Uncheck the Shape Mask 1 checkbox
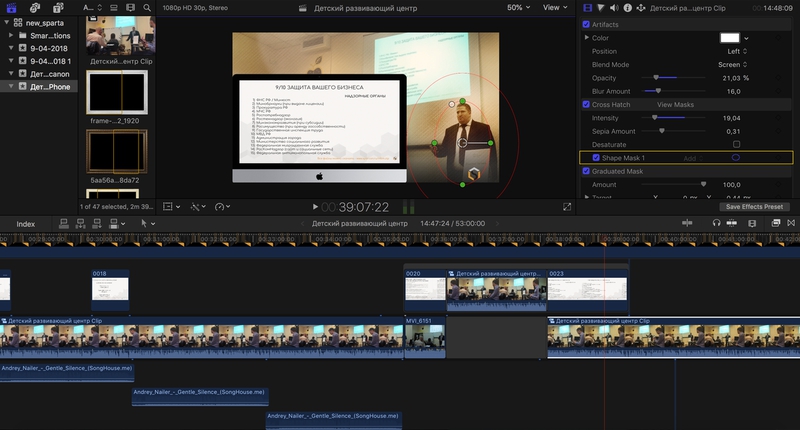 pyautogui.click(x=595, y=158)
